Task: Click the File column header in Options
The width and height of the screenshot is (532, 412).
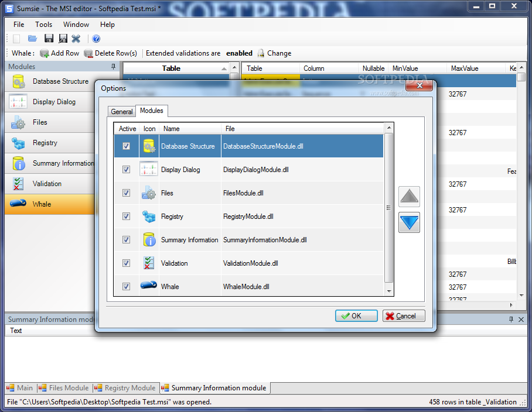Action: pyautogui.click(x=303, y=129)
